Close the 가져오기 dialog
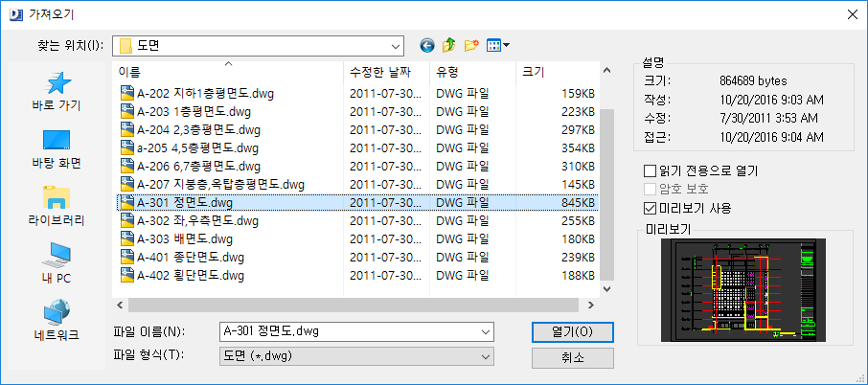This screenshot has width=868, height=385. (x=852, y=14)
